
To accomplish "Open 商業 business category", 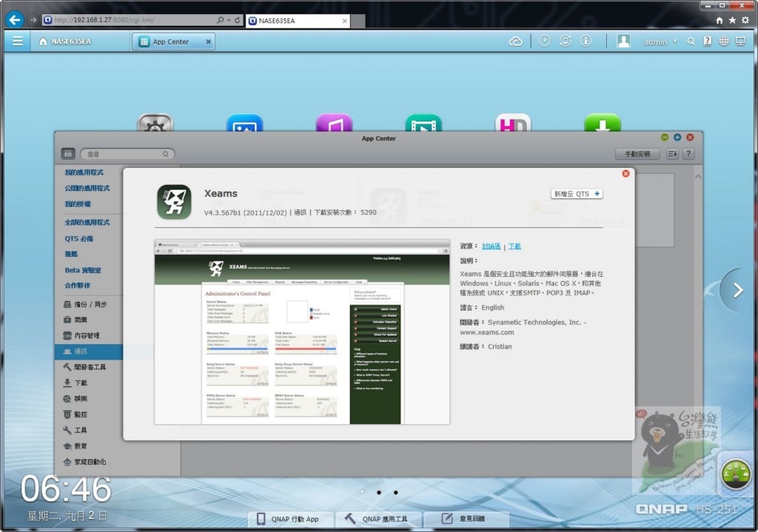I will click(x=76, y=320).
